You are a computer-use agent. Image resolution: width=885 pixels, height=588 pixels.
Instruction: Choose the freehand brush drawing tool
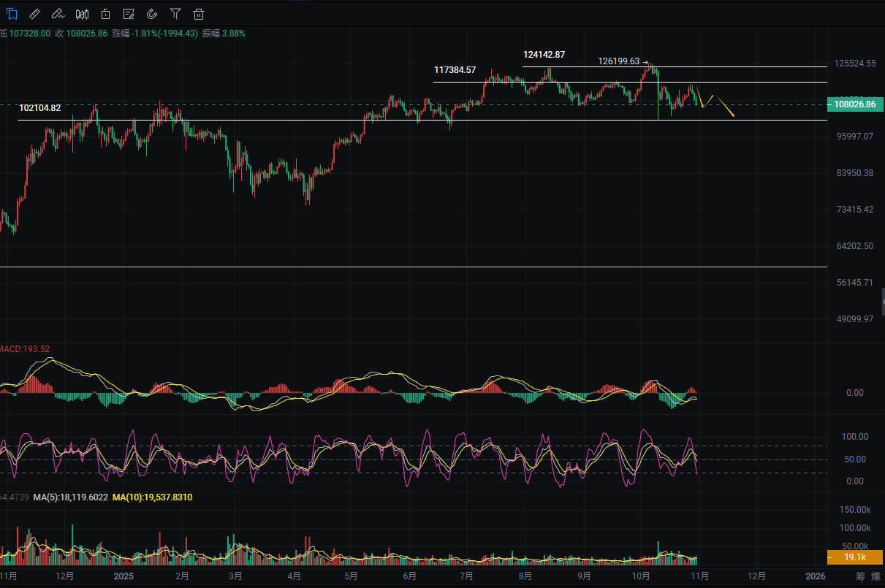click(x=58, y=13)
